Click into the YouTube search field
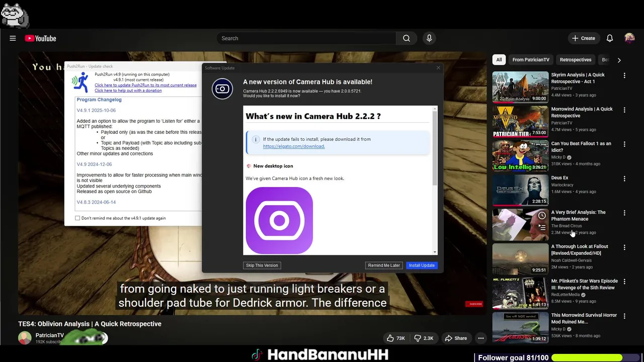The image size is (644, 362). 306,38
